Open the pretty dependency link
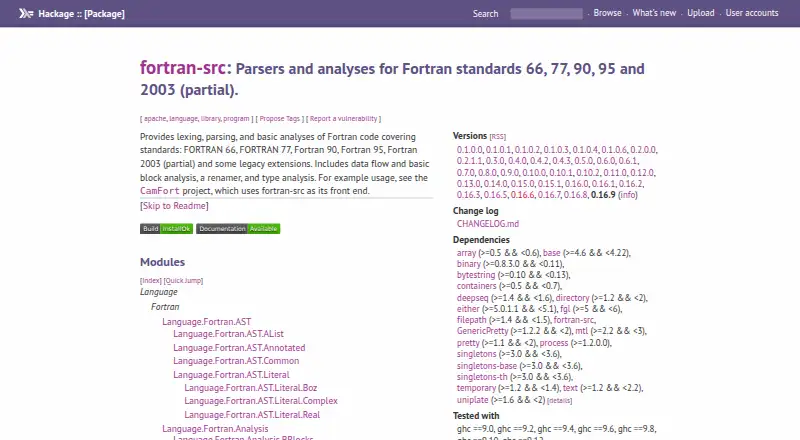This screenshot has height=440, width=800. 468,343
